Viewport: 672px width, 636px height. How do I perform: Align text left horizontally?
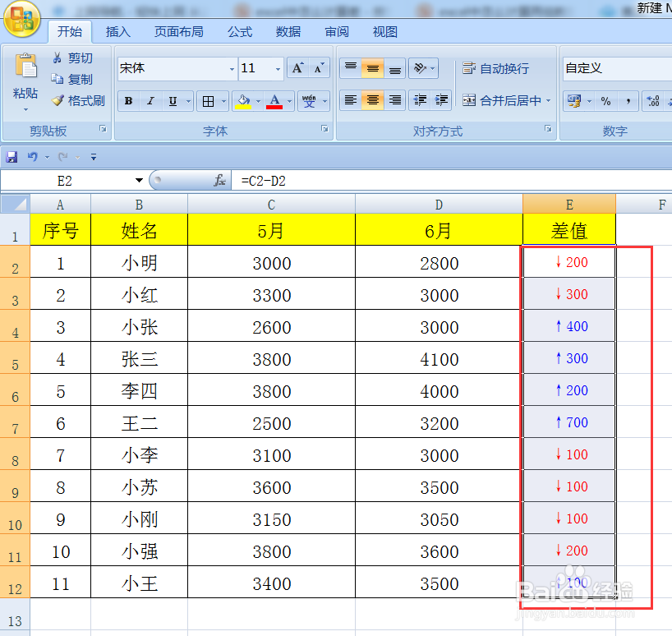coord(351,100)
